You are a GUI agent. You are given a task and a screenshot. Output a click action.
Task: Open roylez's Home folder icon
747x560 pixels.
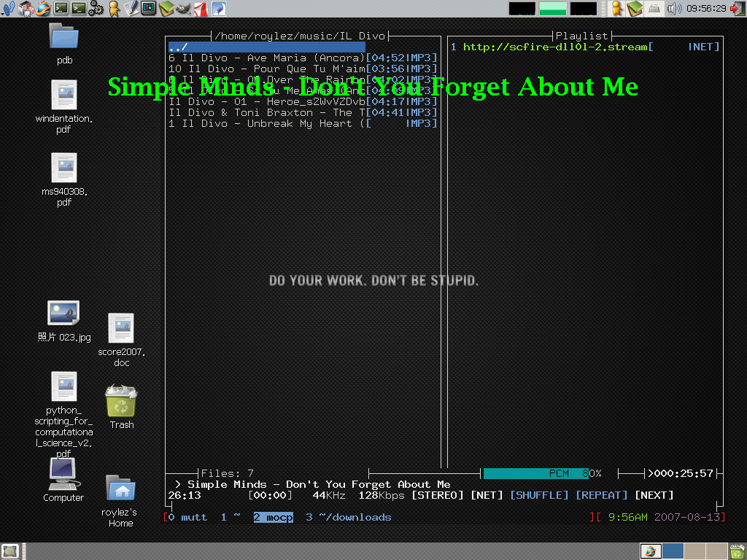(x=120, y=501)
